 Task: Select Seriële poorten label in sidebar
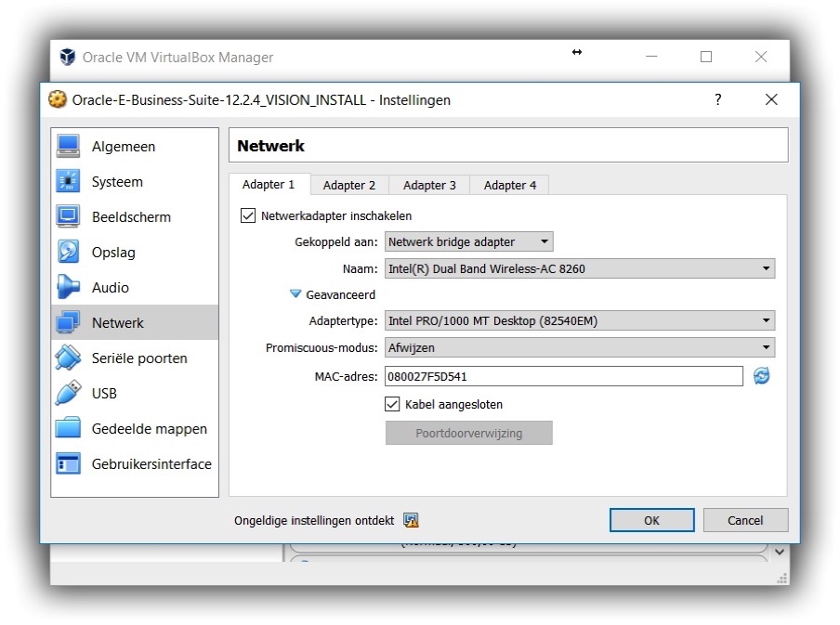pyautogui.click(x=139, y=358)
